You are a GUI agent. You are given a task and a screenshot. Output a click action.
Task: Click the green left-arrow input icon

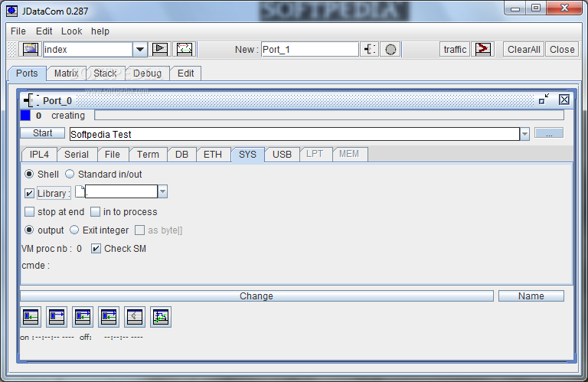point(31,317)
